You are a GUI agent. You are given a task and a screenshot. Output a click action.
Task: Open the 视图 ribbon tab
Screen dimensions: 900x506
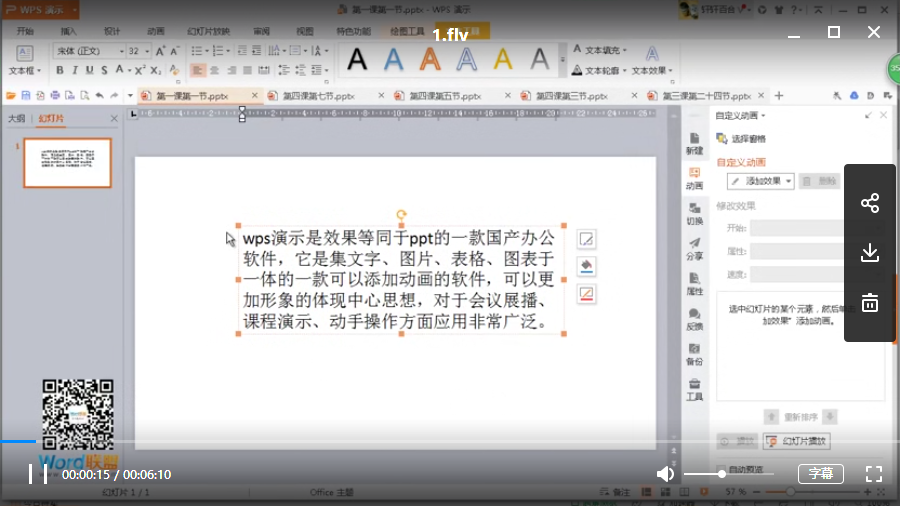tap(305, 31)
